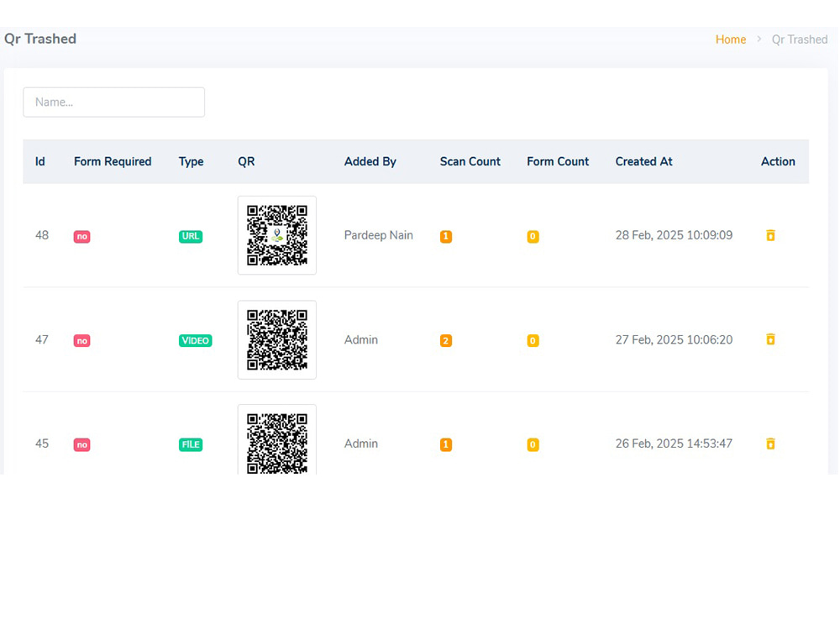Select date 26 Feb, 2025 14:53:47
Screen dimensions: 840x630
tap(674, 444)
